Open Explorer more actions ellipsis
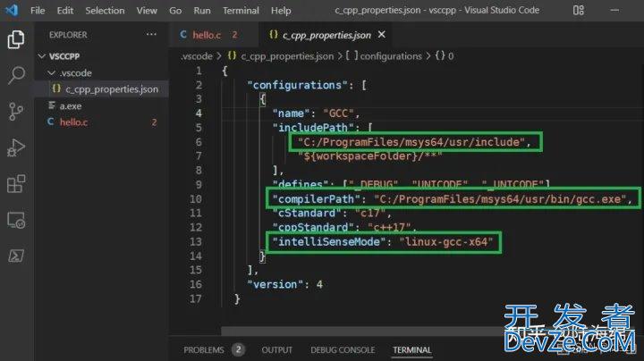 (151, 35)
